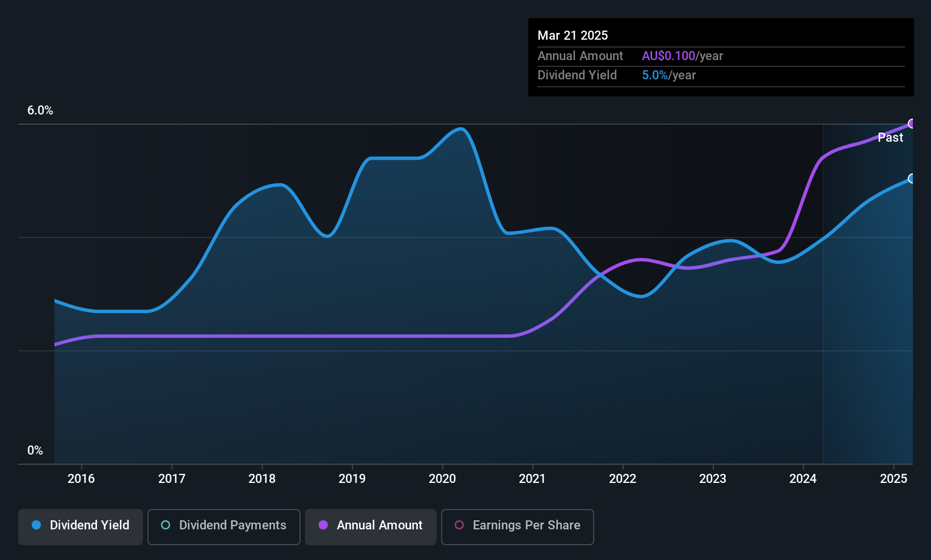Click the Mar 21 2025 tooltip date
The image size is (931, 560).
pos(573,36)
